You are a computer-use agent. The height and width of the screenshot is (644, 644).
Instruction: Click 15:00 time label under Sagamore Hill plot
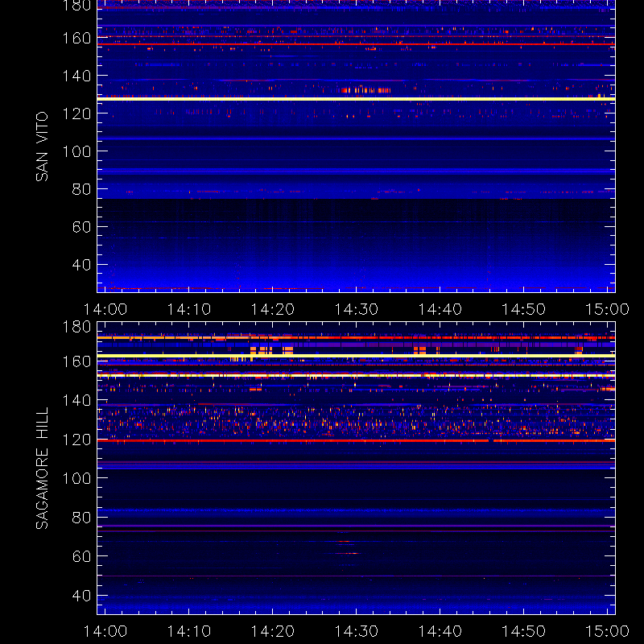607,631
